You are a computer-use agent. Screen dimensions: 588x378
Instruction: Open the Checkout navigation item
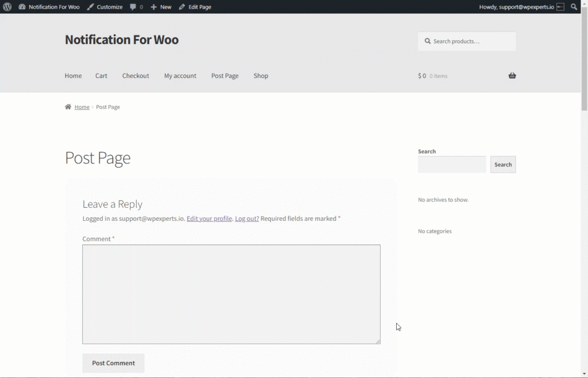[x=136, y=76]
